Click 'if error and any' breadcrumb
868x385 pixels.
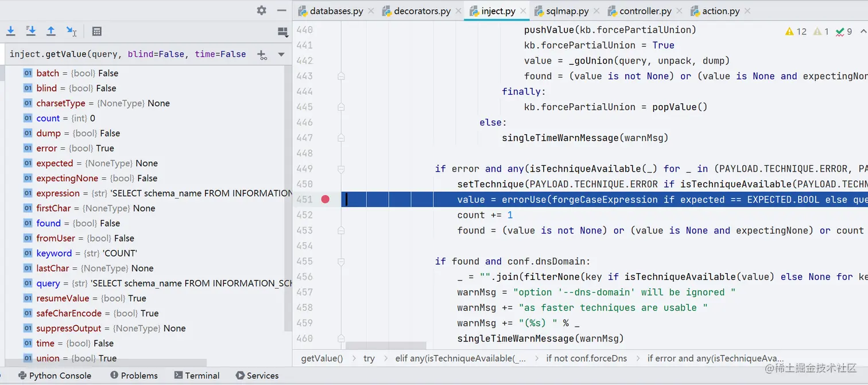715,358
